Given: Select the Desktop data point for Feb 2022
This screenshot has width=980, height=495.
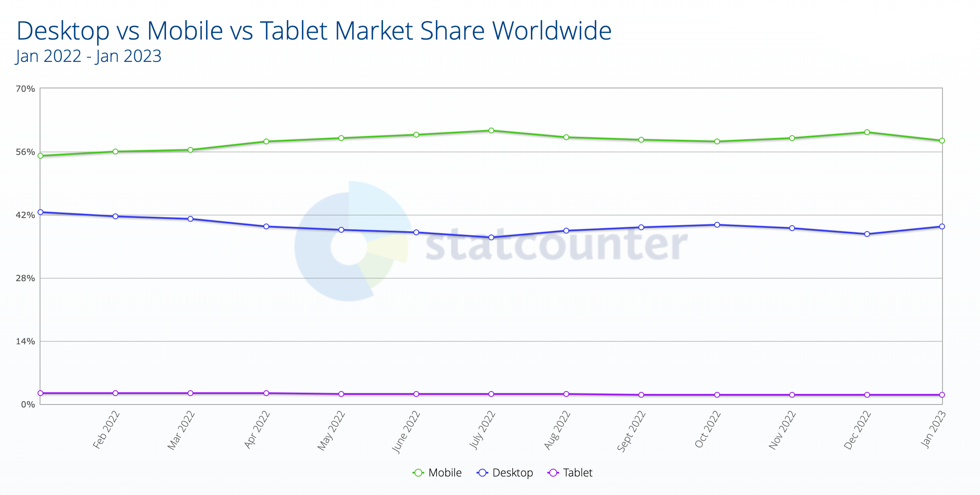Looking at the screenshot, I should tap(115, 216).
